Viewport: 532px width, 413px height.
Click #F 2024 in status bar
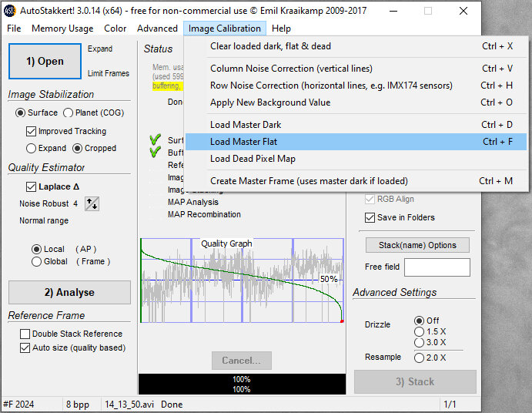tap(18, 405)
